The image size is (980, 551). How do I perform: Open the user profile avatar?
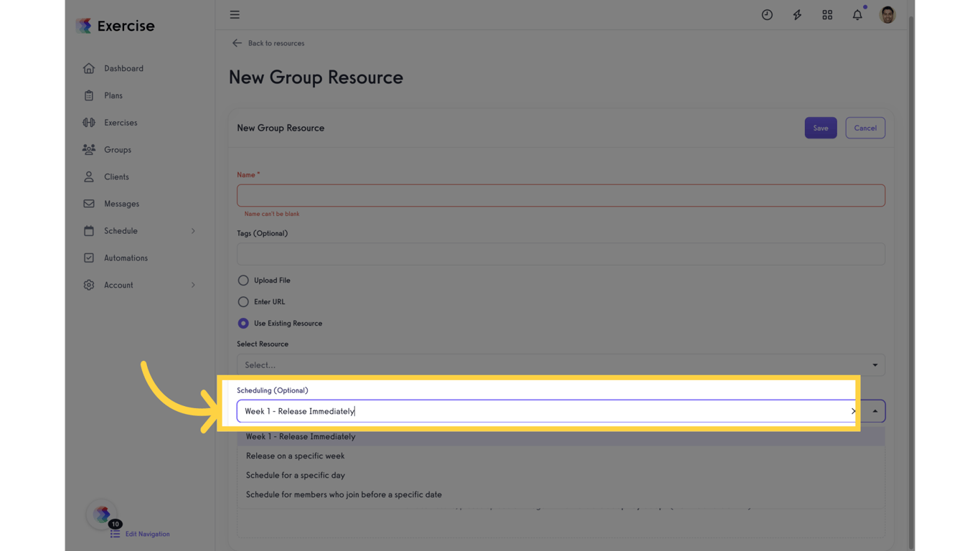(x=887, y=15)
